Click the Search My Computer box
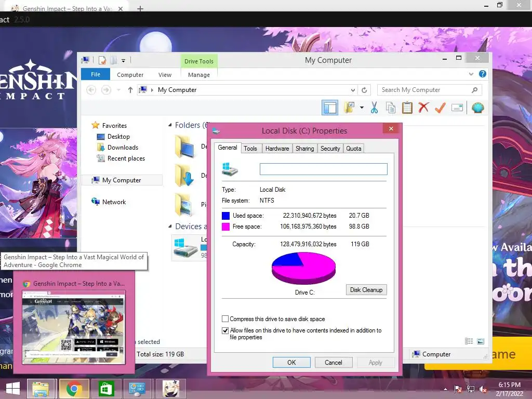This screenshot has height=399, width=532. pyautogui.click(x=430, y=90)
